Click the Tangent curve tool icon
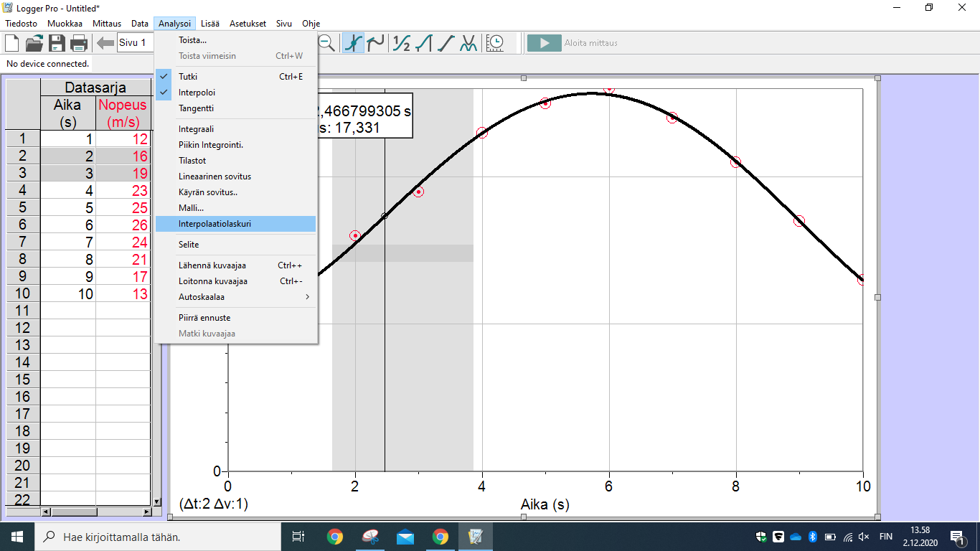 [375, 43]
